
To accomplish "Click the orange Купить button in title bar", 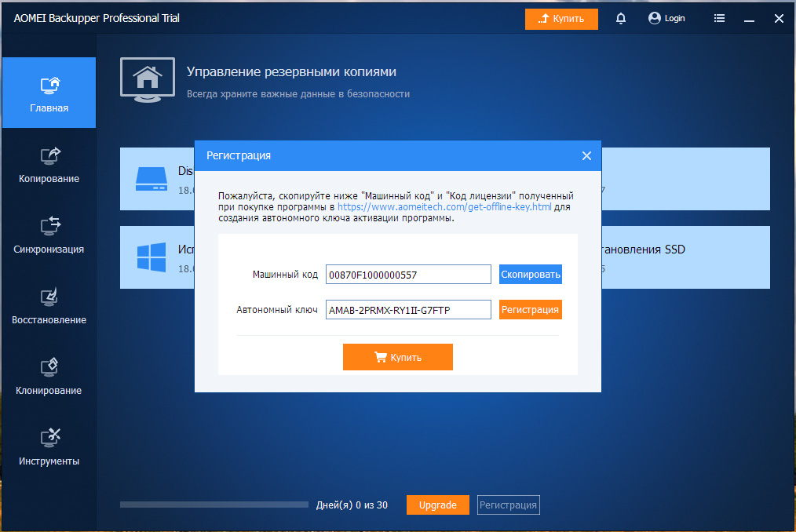I will point(561,19).
